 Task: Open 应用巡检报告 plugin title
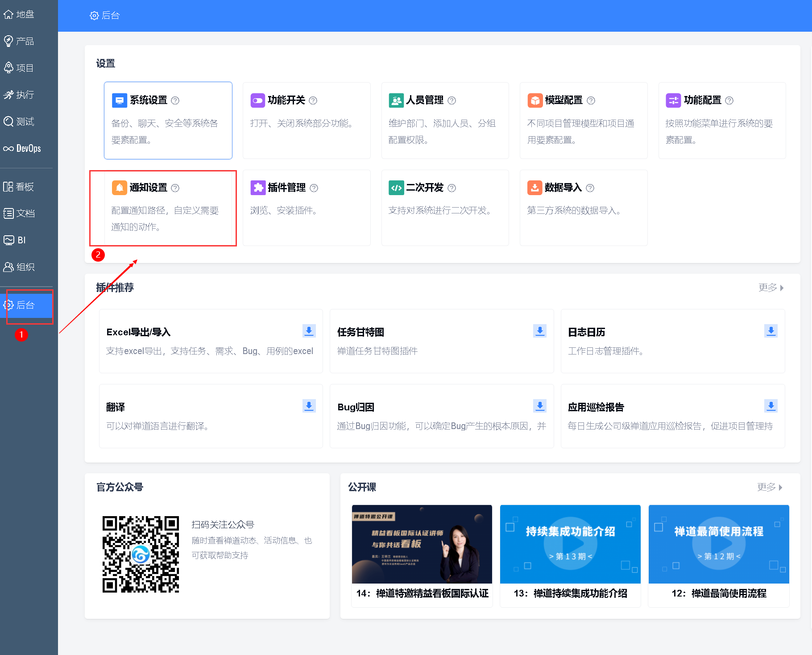[x=596, y=407]
